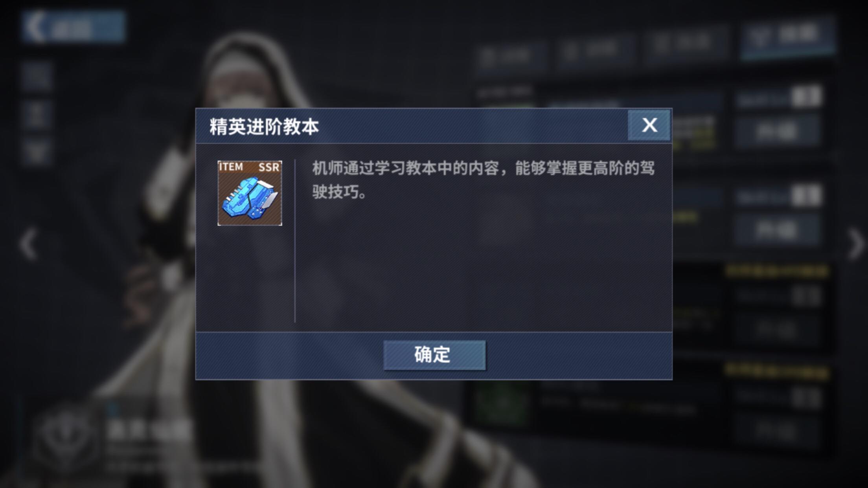Close the 精英进阶教本 dialog with X
Viewport: 868px width, 488px height.
[x=649, y=125]
